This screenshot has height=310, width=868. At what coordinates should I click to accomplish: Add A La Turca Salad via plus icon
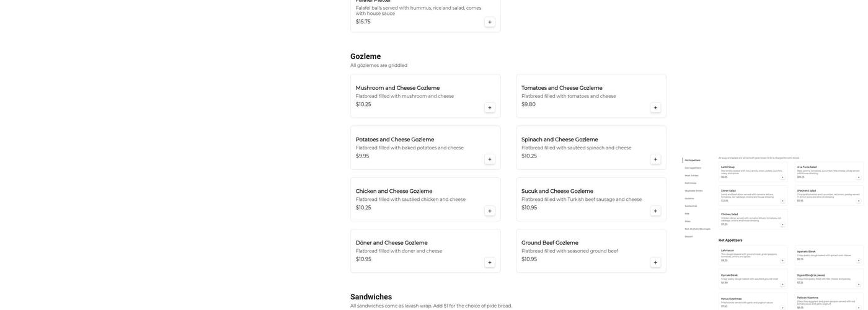859,177
